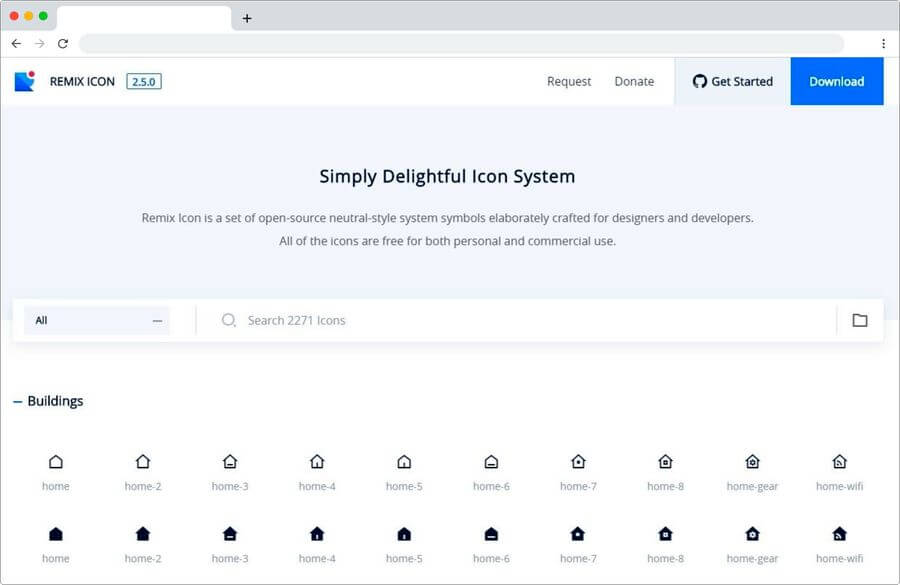900x585 pixels.
Task: Click the Get Started button
Action: [x=732, y=82]
